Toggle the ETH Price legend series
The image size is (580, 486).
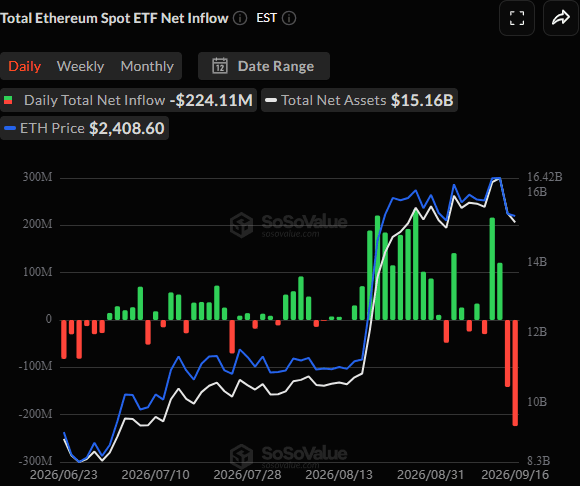tap(84, 128)
